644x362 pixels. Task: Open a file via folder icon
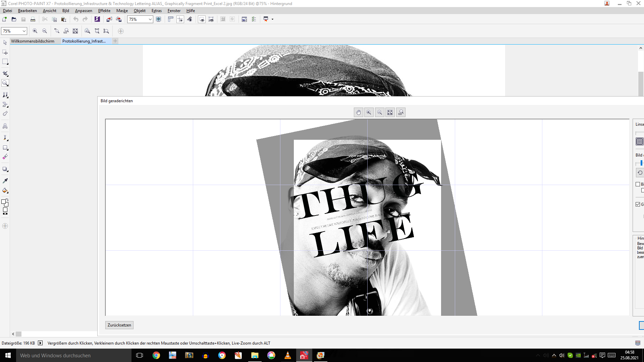click(x=14, y=19)
